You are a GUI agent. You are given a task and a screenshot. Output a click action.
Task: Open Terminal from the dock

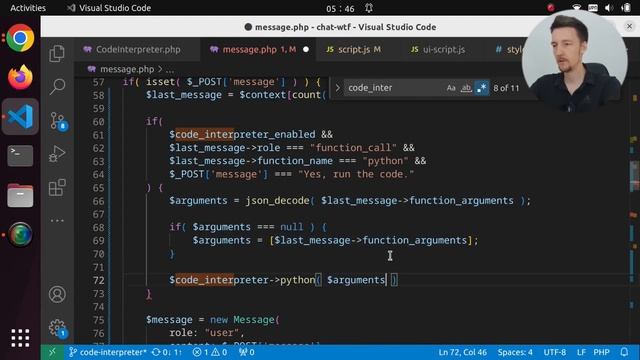20,156
